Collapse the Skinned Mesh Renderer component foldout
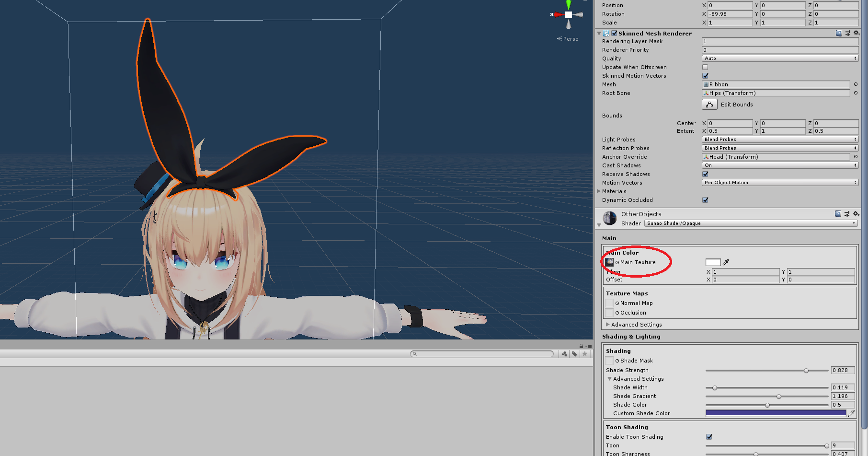 [x=599, y=34]
